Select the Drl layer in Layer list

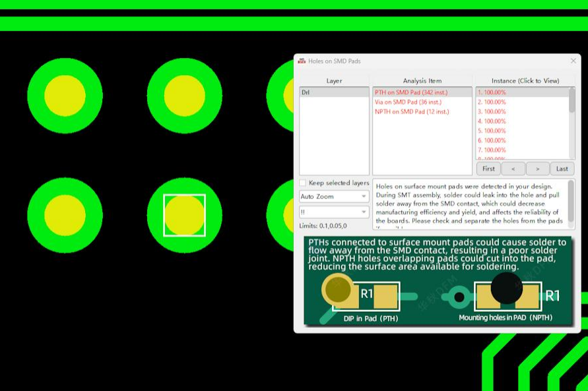tap(334, 93)
